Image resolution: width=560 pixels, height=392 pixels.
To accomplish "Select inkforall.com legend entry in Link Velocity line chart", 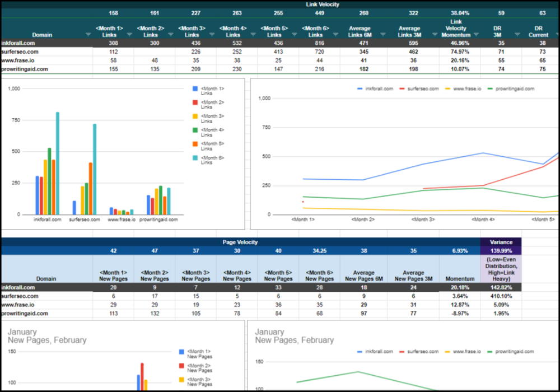I will click(375, 88).
